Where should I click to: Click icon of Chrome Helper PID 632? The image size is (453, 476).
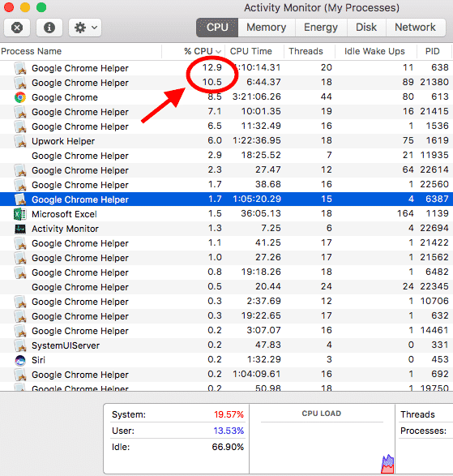coord(20,316)
